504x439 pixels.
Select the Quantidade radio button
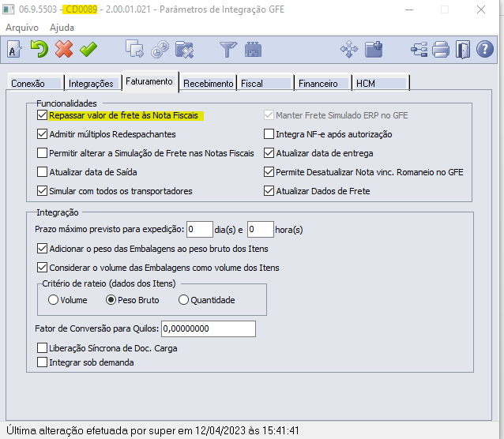[183, 300]
